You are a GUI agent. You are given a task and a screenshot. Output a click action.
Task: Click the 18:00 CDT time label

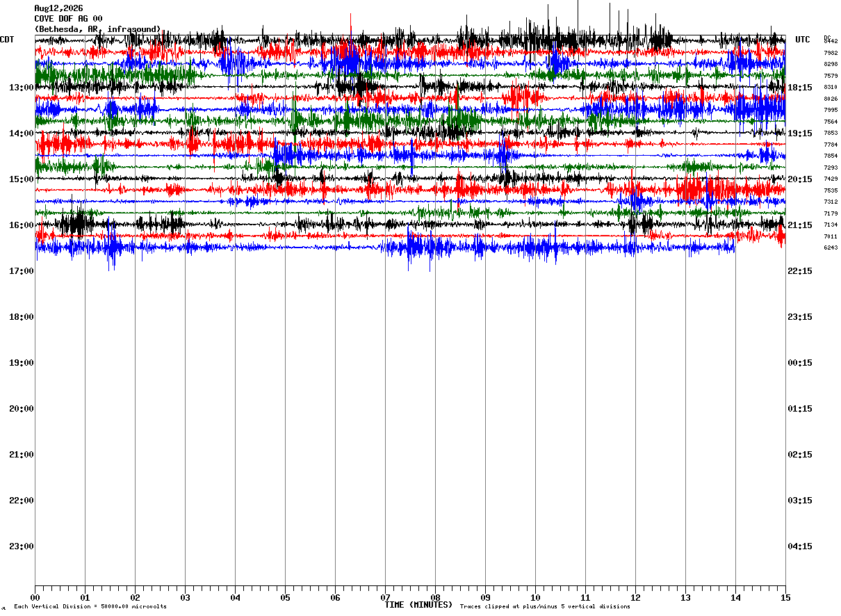click(x=22, y=317)
